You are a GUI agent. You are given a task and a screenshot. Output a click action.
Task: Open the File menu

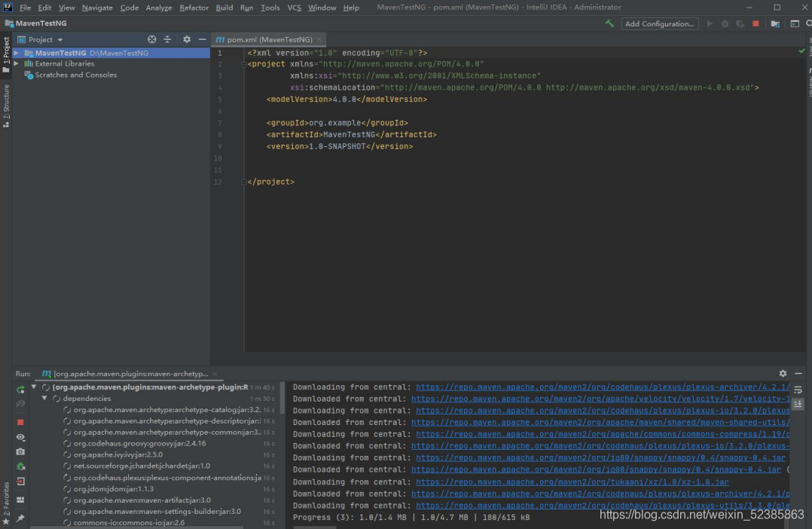pyautogui.click(x=25, y=8)
